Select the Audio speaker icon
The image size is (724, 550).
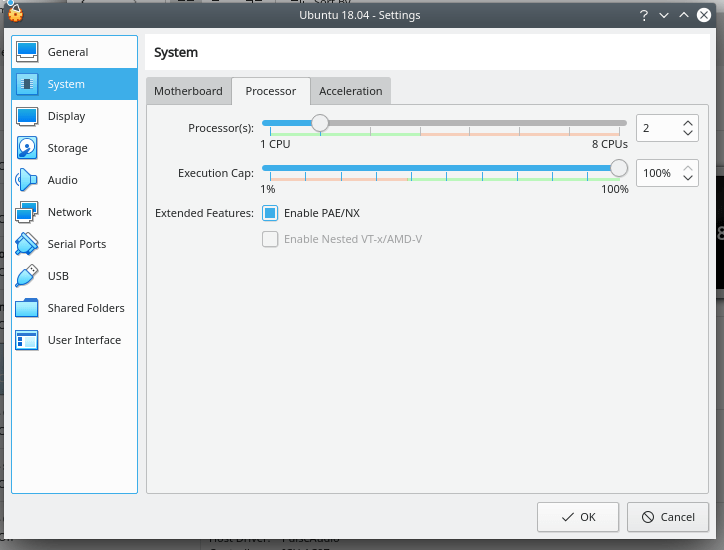pos(27,180)
